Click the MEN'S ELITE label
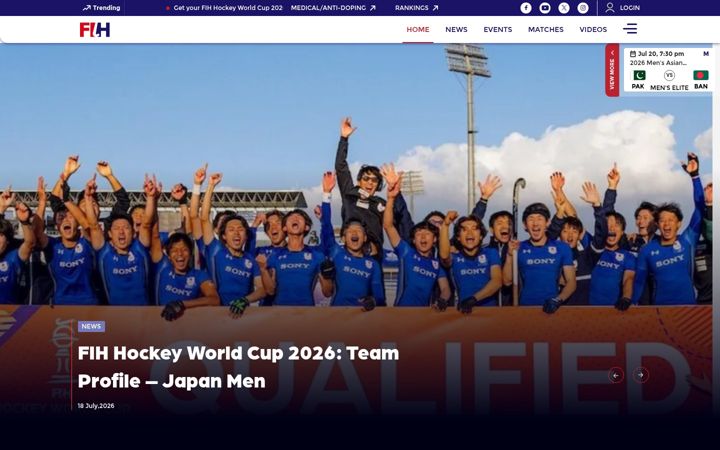 [669, 87]
